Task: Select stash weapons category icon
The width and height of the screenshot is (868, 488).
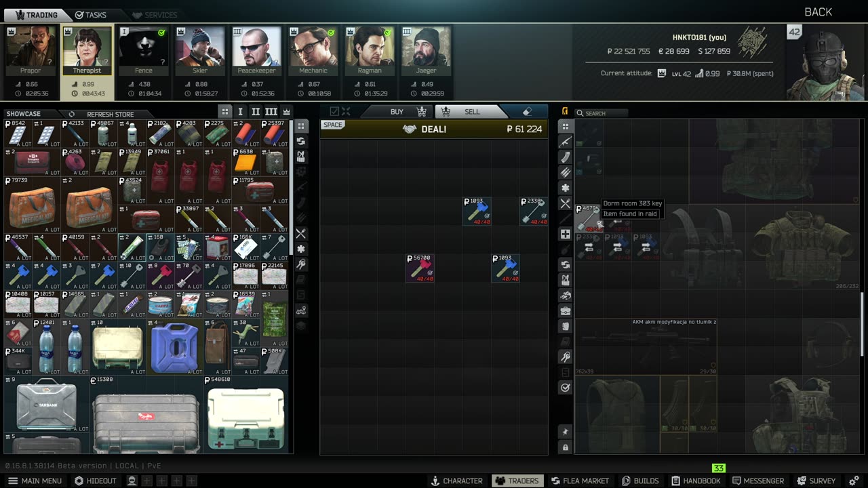Action: tap(566, 142)
